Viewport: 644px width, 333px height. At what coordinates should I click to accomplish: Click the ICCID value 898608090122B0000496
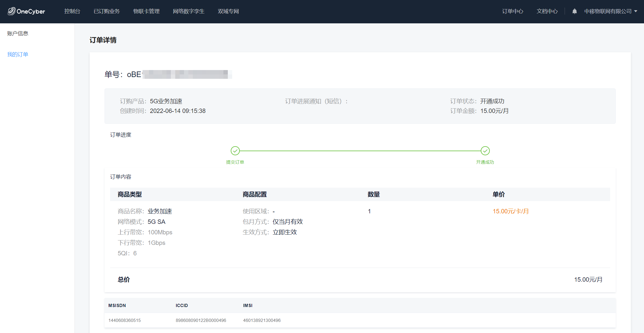[x=201, y=320]
